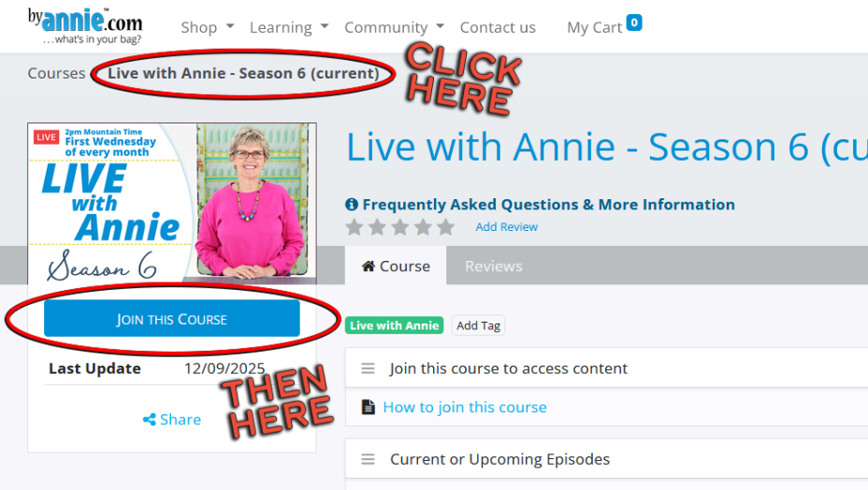Click the hamburger icon beside Join this course
The height and width of the screenshot is (490, 868).
[x=369, y=369]
